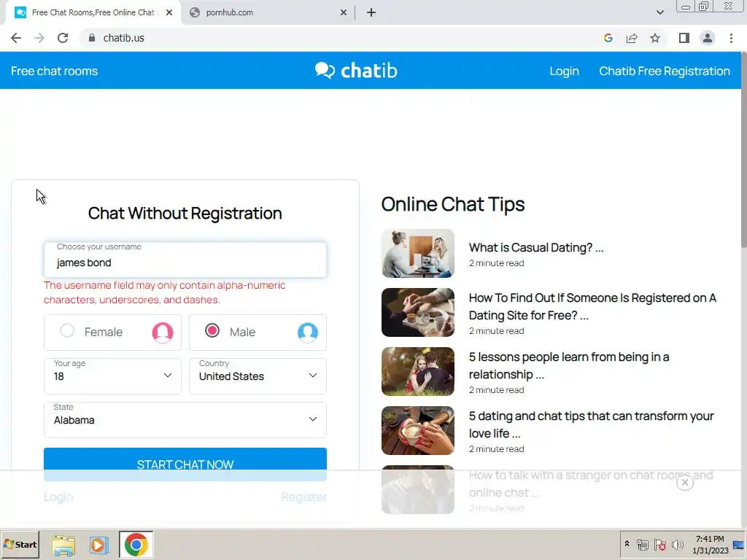
Task: Open the Your age dropdown
Action: click(112, 376)
